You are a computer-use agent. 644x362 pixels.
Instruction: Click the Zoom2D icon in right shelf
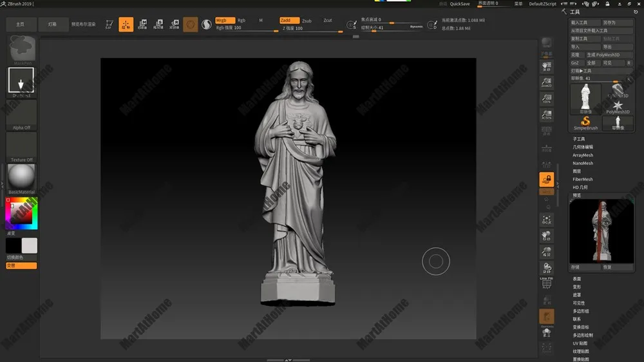(546, 82)
